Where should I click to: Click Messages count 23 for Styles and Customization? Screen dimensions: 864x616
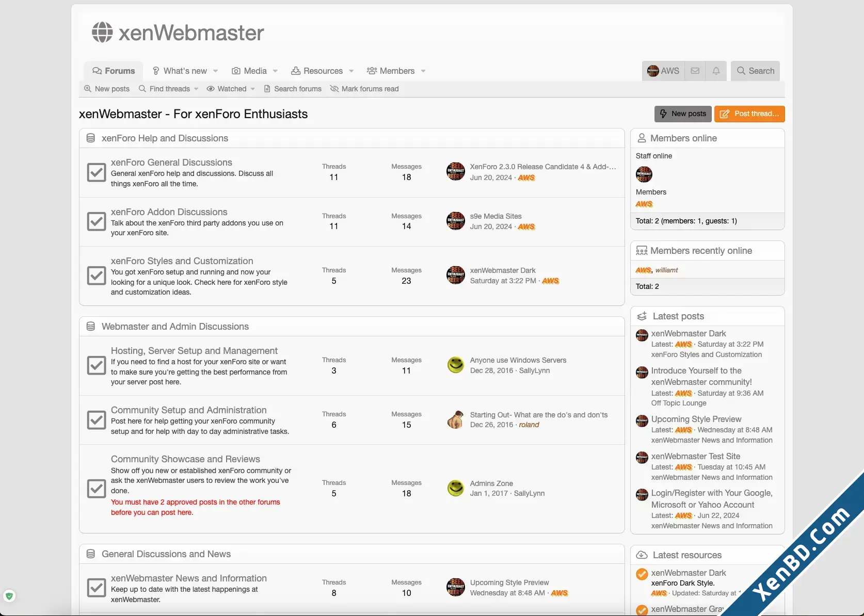406,281
